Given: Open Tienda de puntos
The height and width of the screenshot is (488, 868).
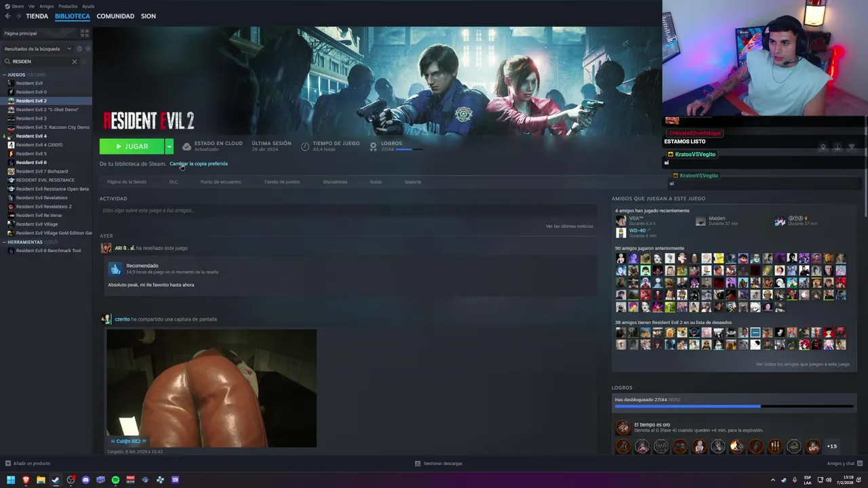Looking at the screenshot, I should pos(281,182).
